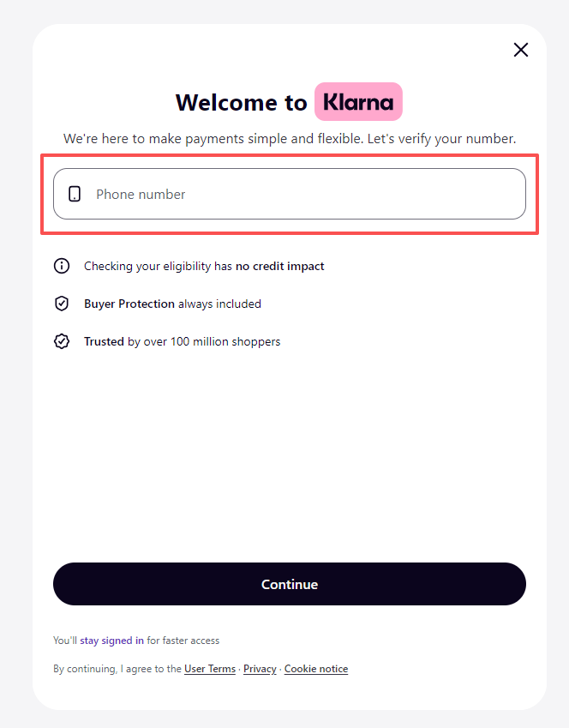569x728 pixels.
Task: Click the verified badge icon beside Trusted
Action: 62,341
